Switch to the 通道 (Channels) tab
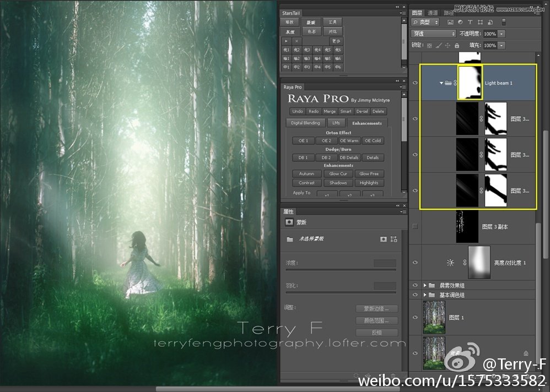This screenshot has width=550, height=392. click(433, 13)
